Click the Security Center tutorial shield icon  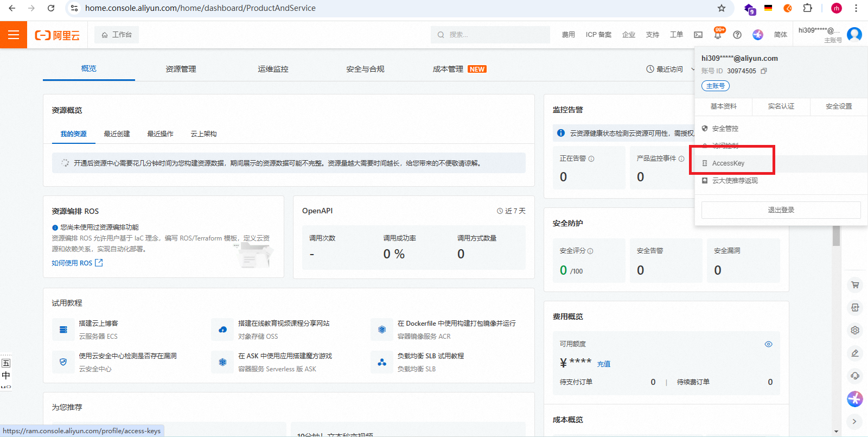pyautogui.click(x=63, y=362)
